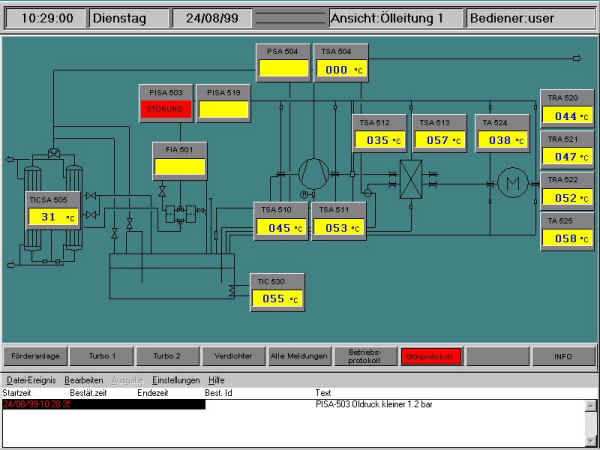Viewport: 600px width, 450px height.
Task: Click the clock field showing 10:29:00
Action: click(x=46, y=18)
